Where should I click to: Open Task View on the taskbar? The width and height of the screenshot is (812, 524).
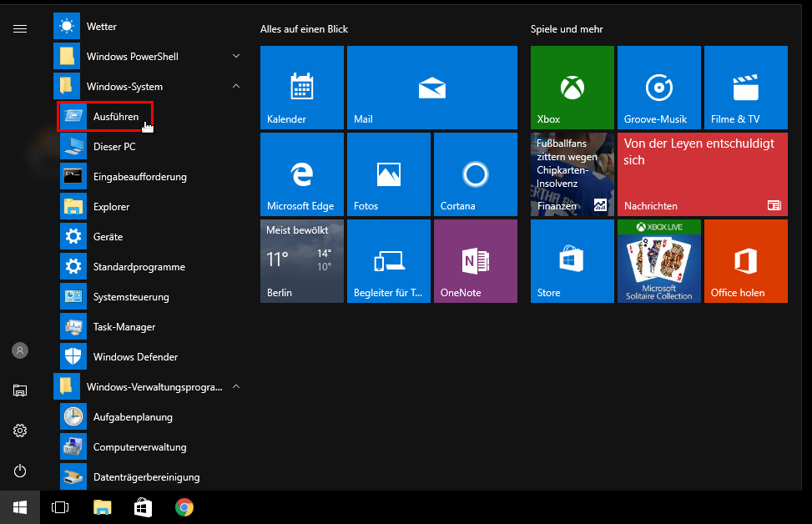point(60,507)
